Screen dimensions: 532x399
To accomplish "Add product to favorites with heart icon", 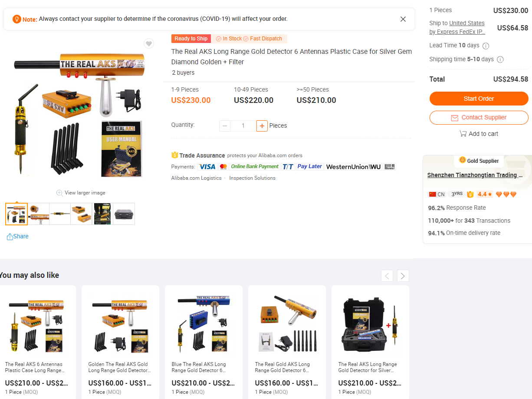I will (x=149, y=43).
